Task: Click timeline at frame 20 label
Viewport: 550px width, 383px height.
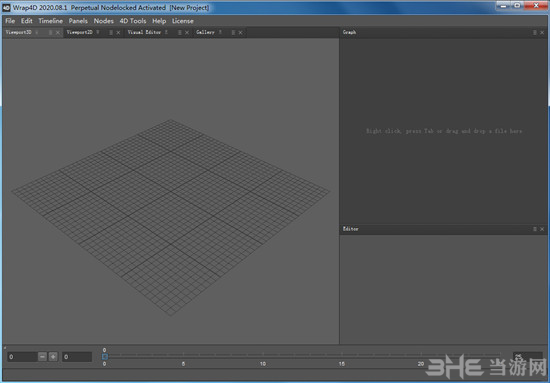Action: click(421, 364)
